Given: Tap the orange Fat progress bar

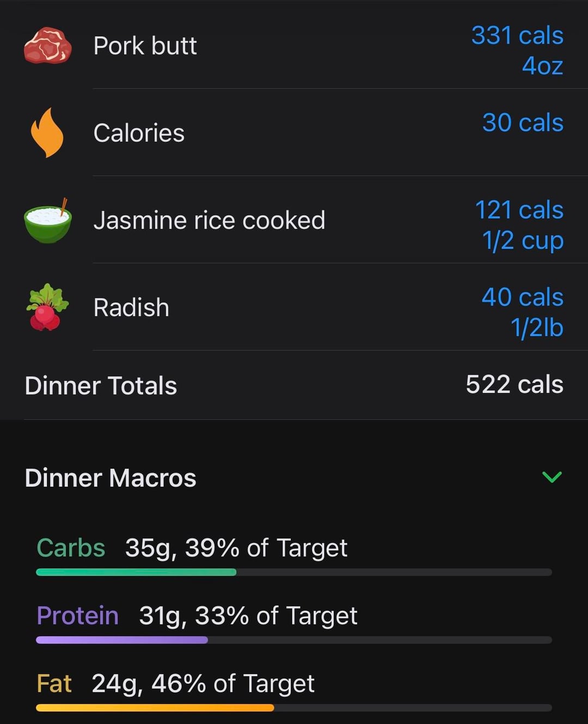Looking at the screenshot, I should [155, 708].
